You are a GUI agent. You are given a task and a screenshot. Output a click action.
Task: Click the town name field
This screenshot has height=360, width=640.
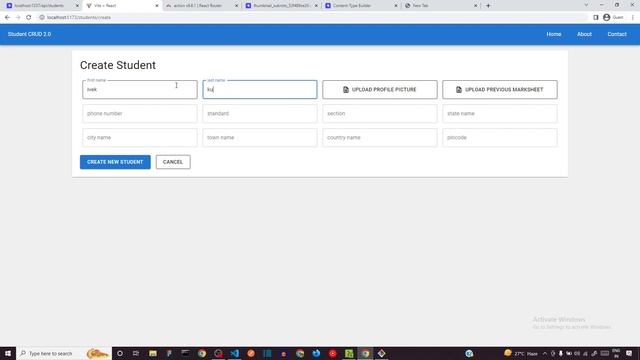[260, 138]
